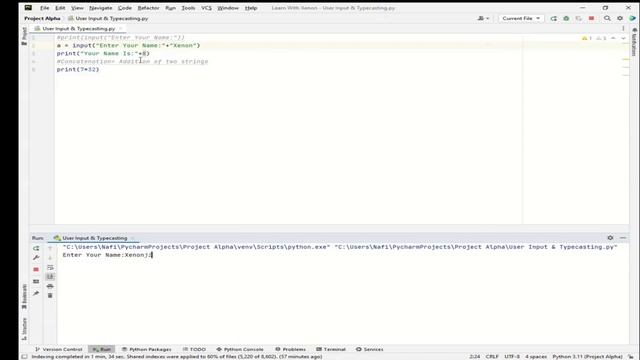Stop the process in the Run panel
The width and height of the screenshot is (640, 360).
coord(36,269)
